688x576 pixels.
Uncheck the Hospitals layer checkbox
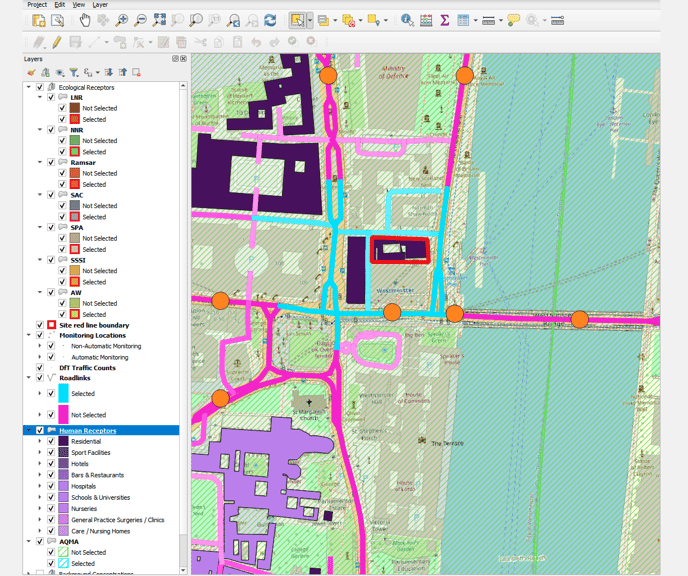coord(51,486)
